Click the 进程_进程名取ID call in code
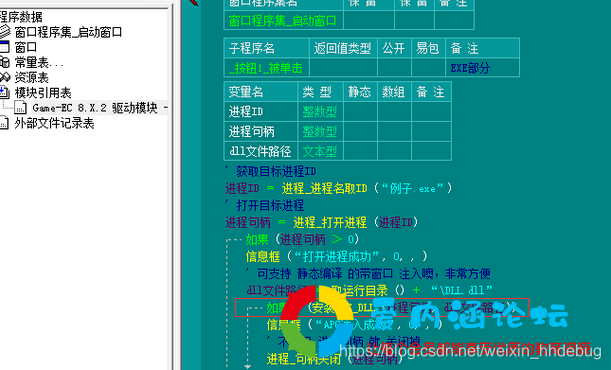611x370 pixels. (325, 188)
